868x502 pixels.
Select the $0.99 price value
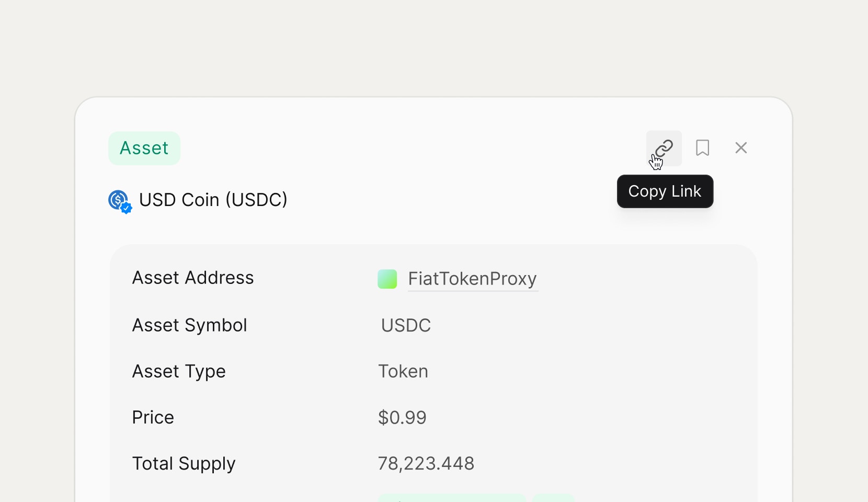[402, 417]
